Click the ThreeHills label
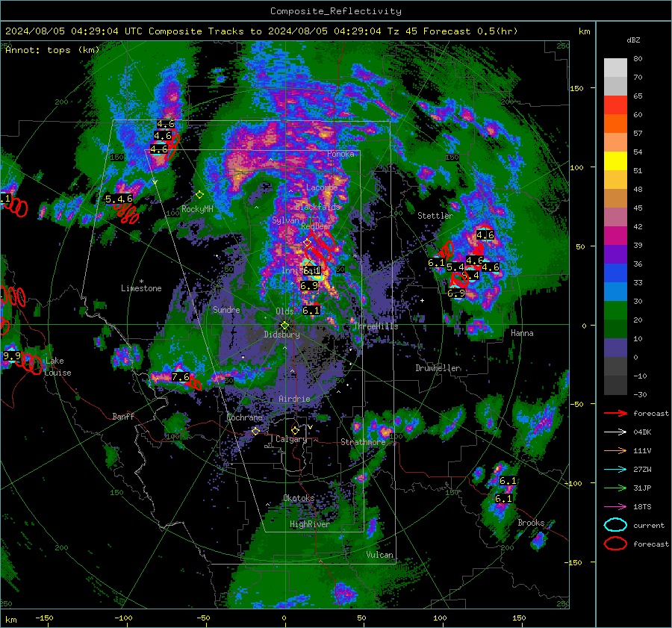Image resolution: width=672 pixels, height=628 pixels. 376,326
